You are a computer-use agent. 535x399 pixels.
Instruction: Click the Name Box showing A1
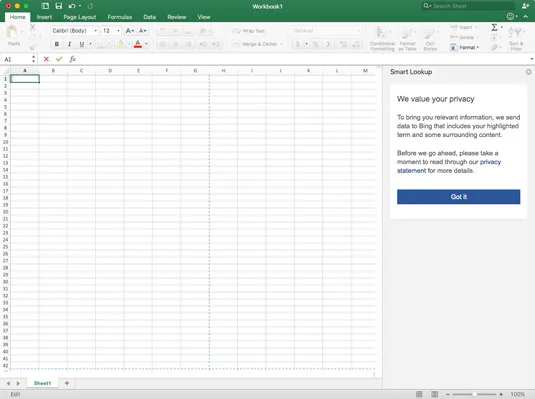[x=19, y=59]
